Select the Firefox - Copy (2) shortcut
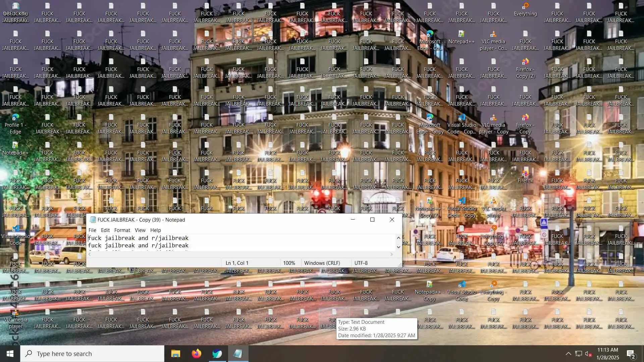This screenshot has width=644, height=362. pyautogui.click(x=525, y=68)
